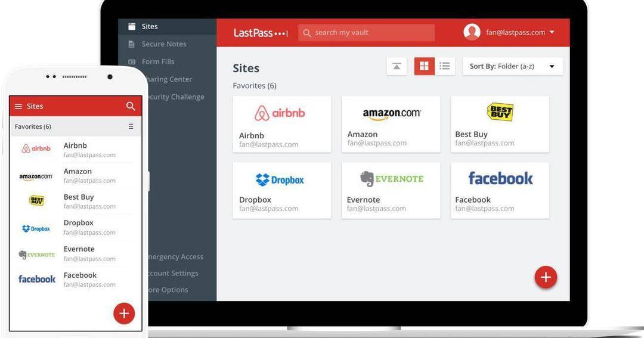Screen dimensions: 644x338
Task: Tap the Evernote logo in the phone list
Action: coord(36,255)
